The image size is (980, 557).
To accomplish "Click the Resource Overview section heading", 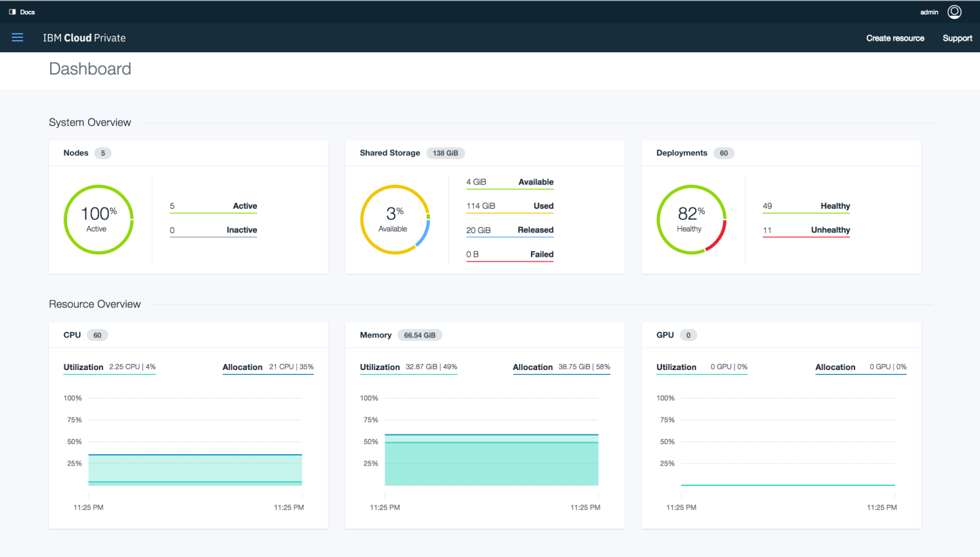I will point(95,304).
